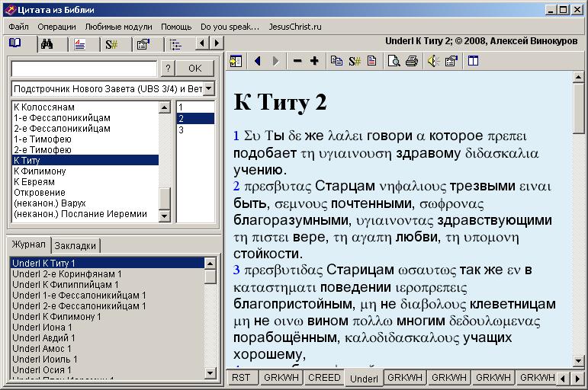The height and width of the screenshot is (390, 588).
Task: Increase text size with the plus icon
Action: tap(314, 61)
